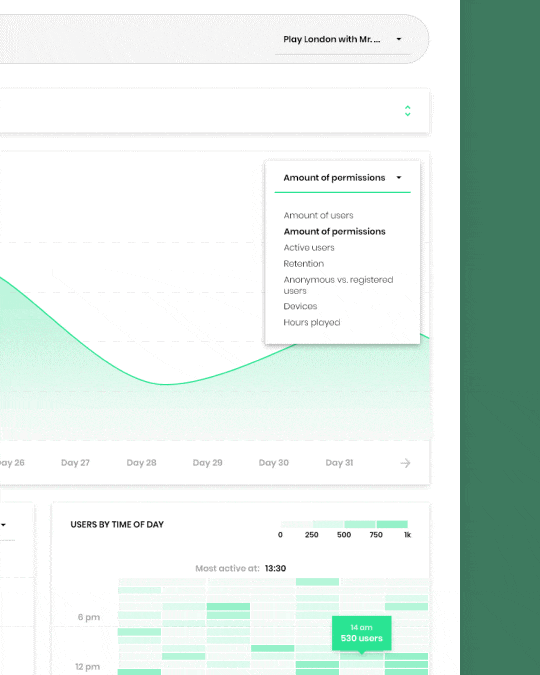Collapse the Amount of permissions dropdown header
Viewport: 540px width, 675px height.
point(343,178)
